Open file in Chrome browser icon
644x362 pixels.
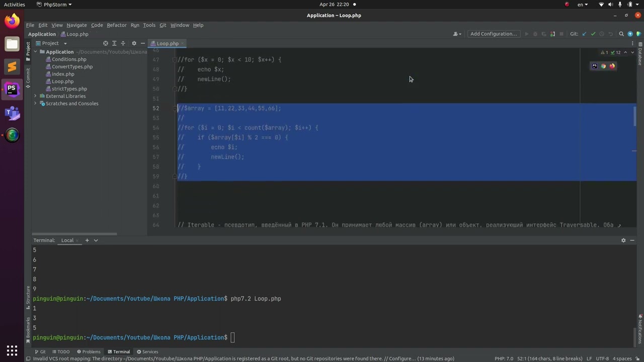[603, 66]
